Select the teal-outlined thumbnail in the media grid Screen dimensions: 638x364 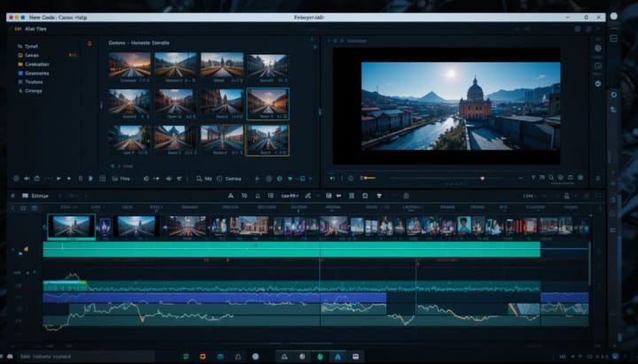tap(268, 104)
